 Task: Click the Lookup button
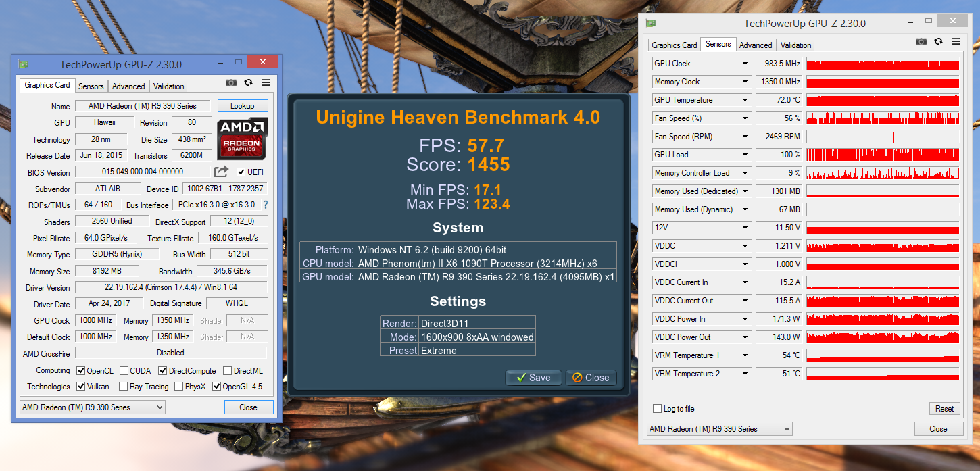(x=243, y=106)
